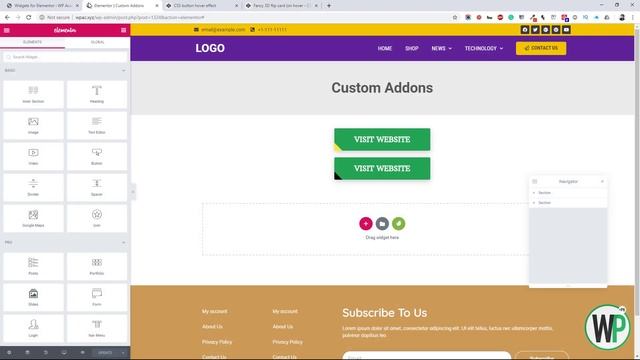
Task: Select the Nav Menu widget
Action: click(97, 329)
